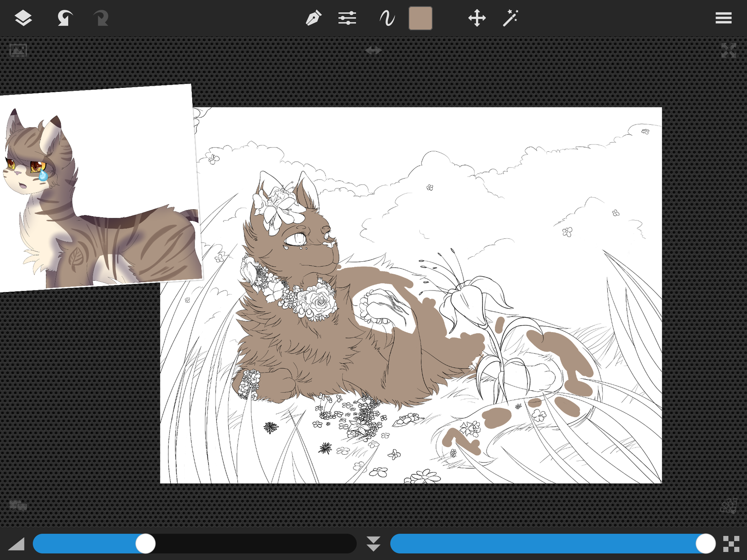Click the faint tool icon at the canvas bottom right
The height and width of the screenshot is (560, 747).
[729, 506]
